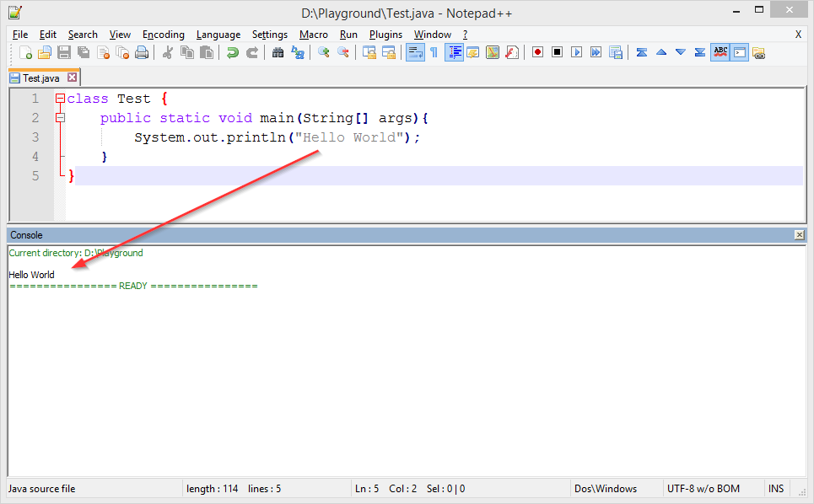Open the Settings menu
Screen dimensions: 814x504
[270, 35]
